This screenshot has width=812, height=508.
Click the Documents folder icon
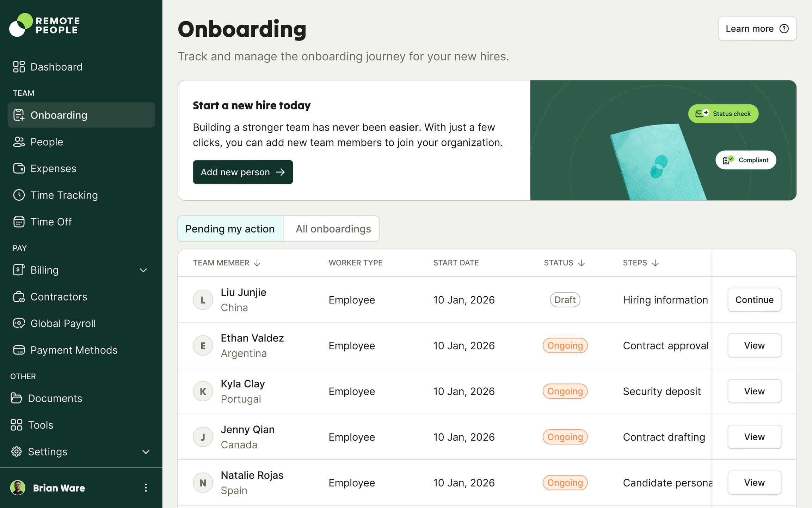click(16, 398)
